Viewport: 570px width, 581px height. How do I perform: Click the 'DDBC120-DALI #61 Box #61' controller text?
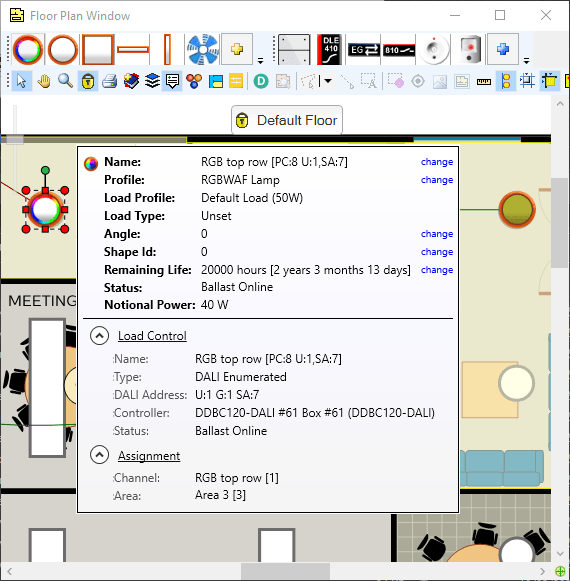pos(269,413)
